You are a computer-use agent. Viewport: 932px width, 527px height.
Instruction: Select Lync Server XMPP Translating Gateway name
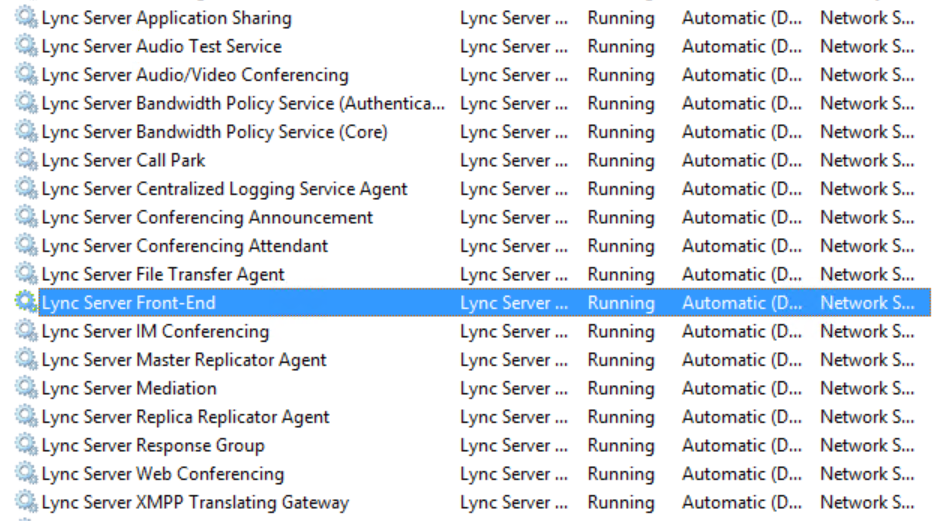[x=195, y=503]
